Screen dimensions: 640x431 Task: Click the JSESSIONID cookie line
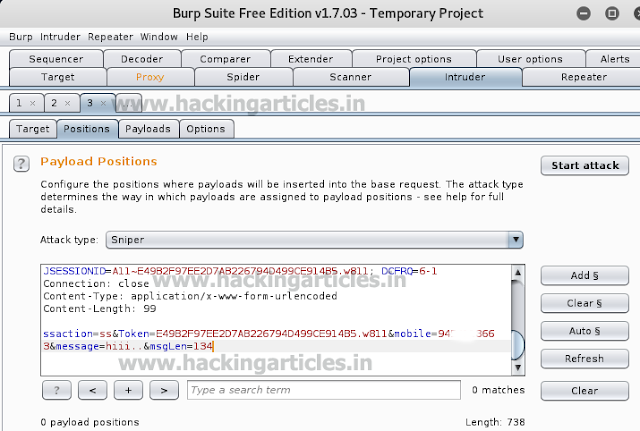click(240, 271)
